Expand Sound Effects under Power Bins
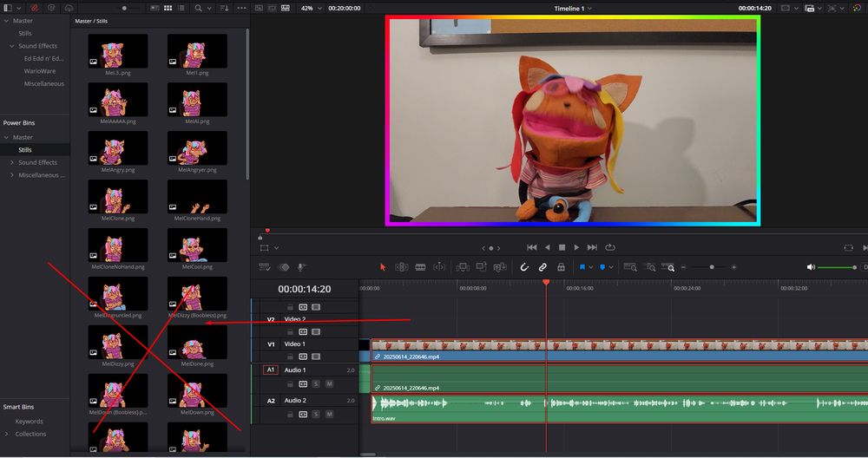This screenshot has height=458, width=868. [x=11, y=162]
